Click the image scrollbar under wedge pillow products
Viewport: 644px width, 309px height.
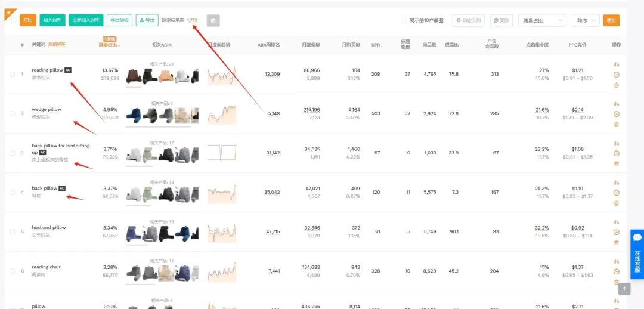coord(158,126)
